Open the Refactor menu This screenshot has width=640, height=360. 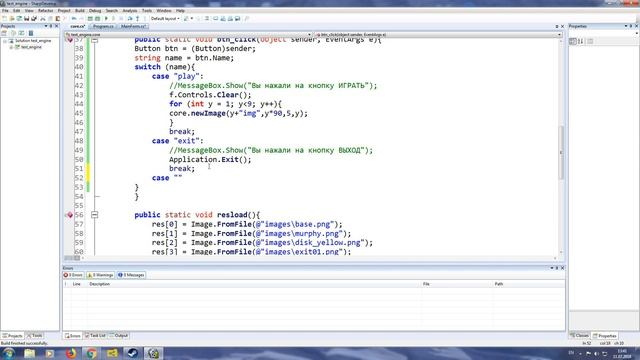(45, 11)
